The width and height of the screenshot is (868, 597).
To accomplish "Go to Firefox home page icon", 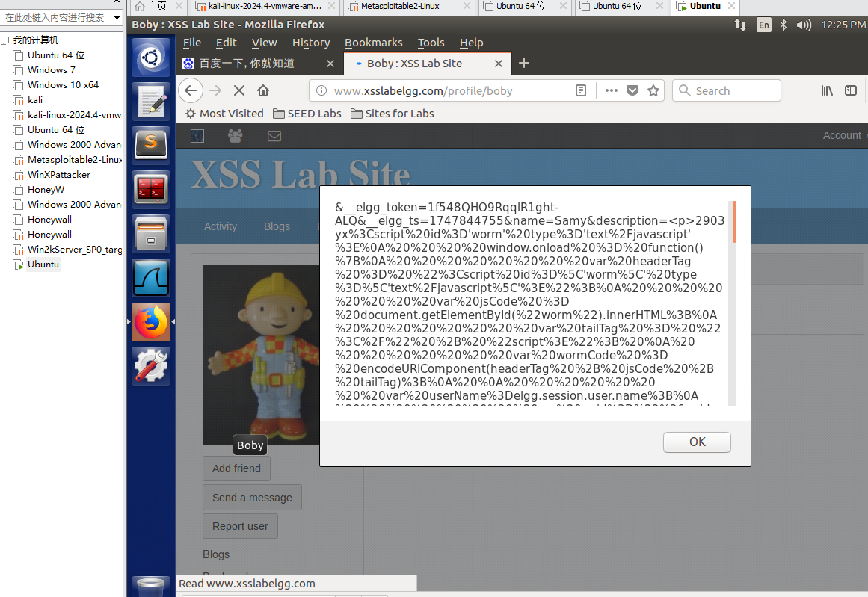I will 263,90.
